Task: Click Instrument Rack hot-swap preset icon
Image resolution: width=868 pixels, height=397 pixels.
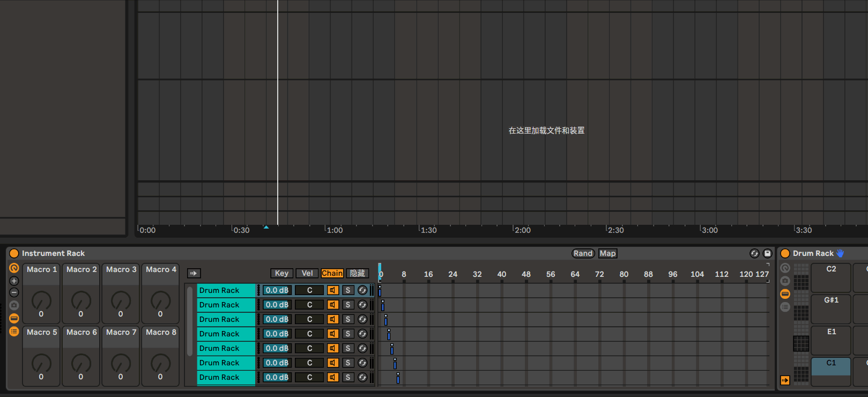Action: click(x=754, y=254)
